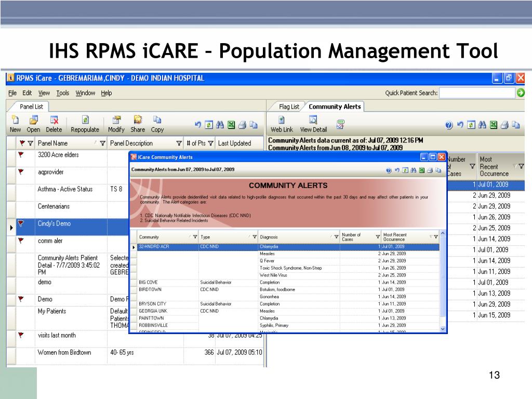532x399 pixels.
Task: Click the Modify panel icon
Action: click(117, 120)
